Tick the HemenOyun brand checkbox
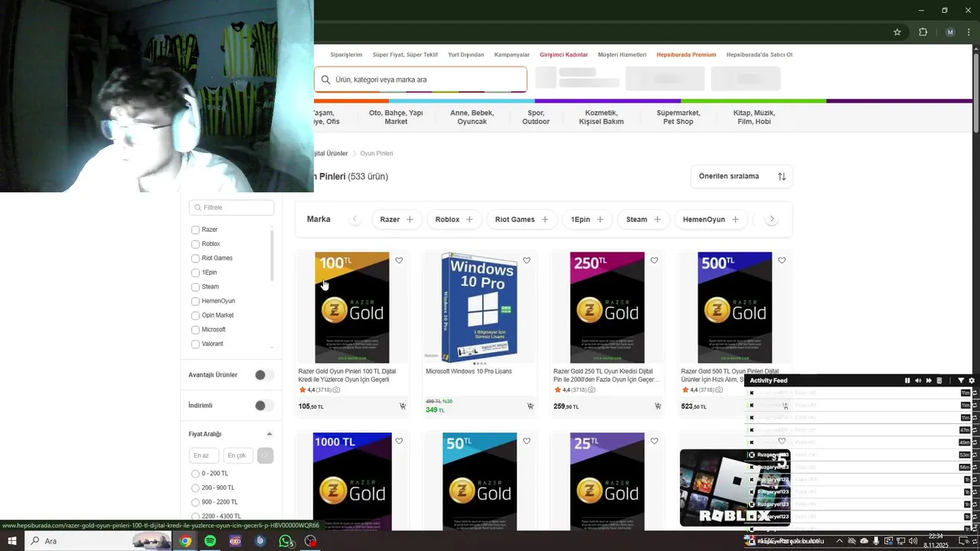Image resolution: width=980 pixels, height=551 pixels. 195,302
